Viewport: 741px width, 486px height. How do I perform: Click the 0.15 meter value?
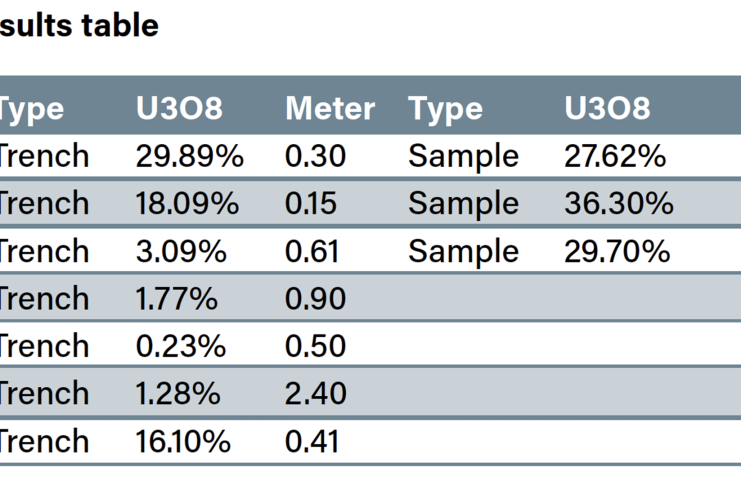pos(312,204)
